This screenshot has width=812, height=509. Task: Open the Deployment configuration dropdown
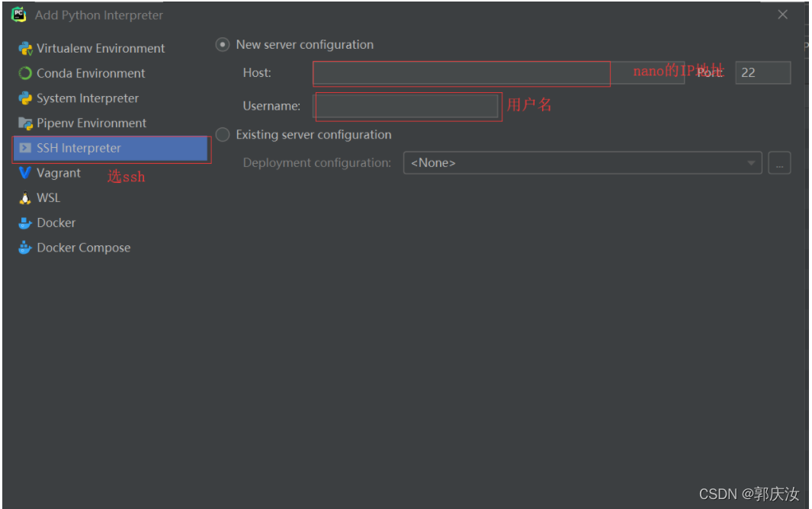(x=583, y=162)
